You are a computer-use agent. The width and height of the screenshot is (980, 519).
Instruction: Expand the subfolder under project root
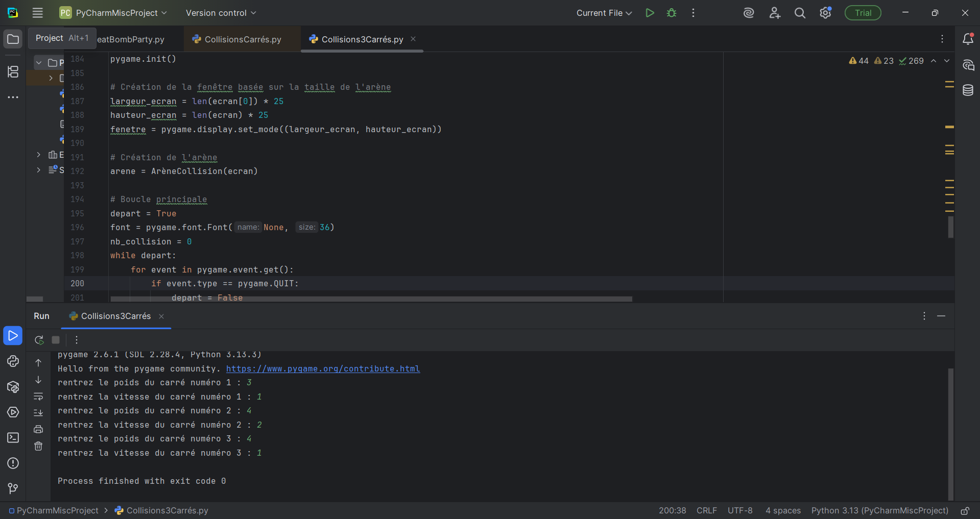(x=51, y=78)
